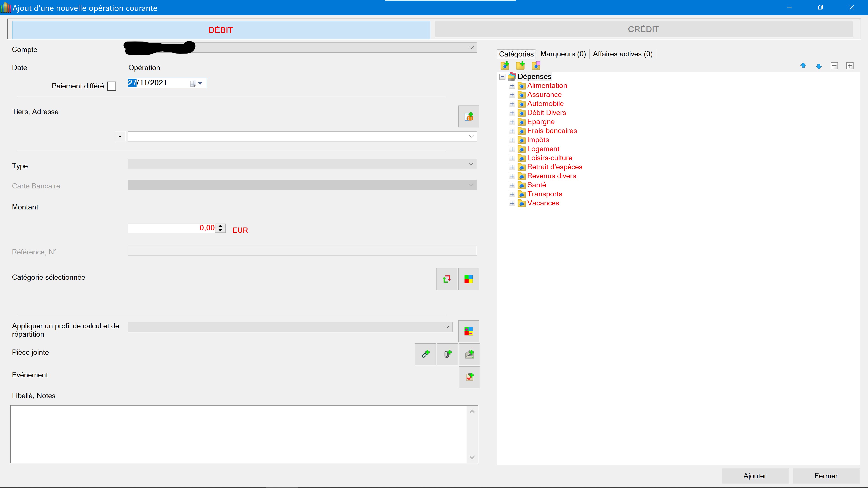Click the app icon in the title bar
This screenshot has height=488, width=868.
tap(6, 7)
